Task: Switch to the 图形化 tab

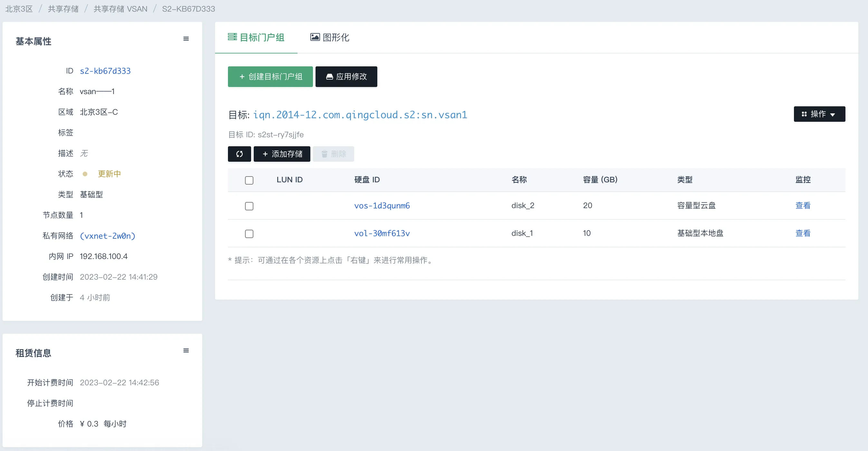Action: (330, 37)
